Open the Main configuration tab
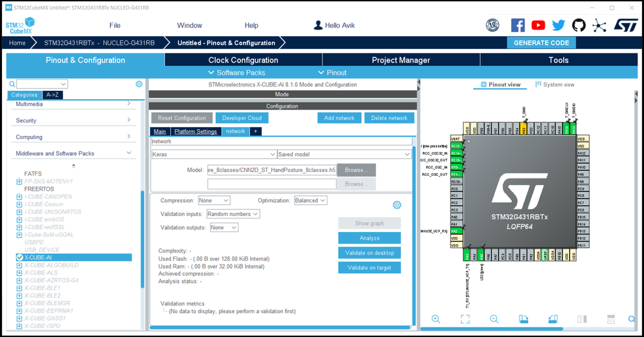The height and width of the screenshot is (337, 644). click(x=160, y=131)
